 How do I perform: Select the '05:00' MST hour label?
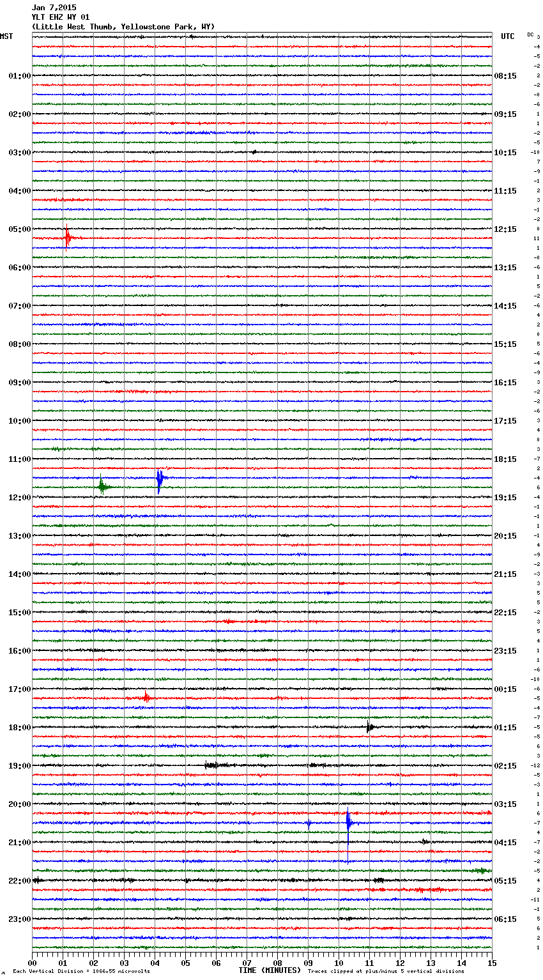(20, 229)
